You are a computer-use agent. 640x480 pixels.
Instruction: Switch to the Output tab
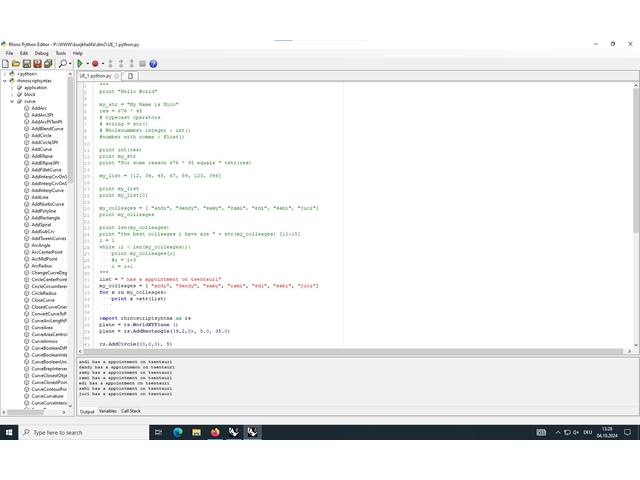[x=87, y=411]
